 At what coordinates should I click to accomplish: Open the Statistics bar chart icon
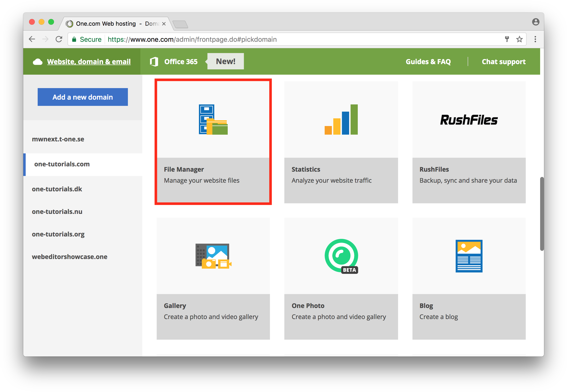click(341, 119)
